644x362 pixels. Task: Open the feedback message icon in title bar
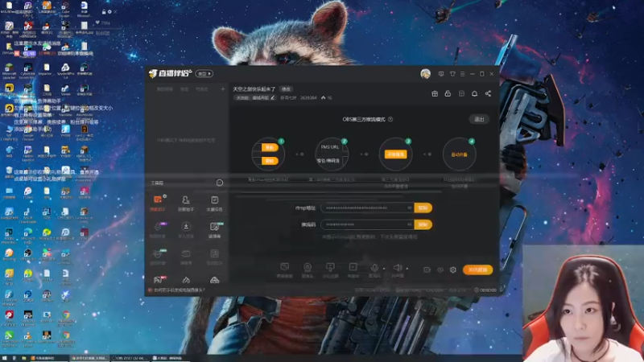coord(441,74)
